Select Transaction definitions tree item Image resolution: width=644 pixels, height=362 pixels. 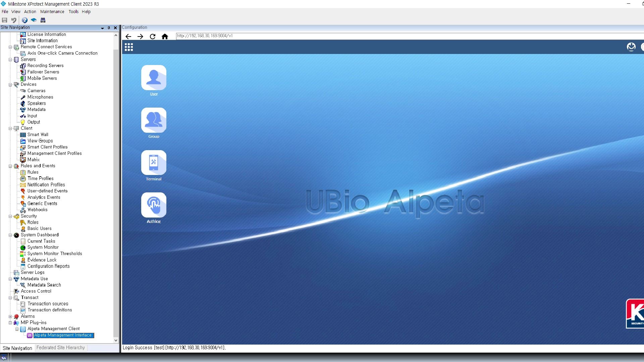pos(50,310)
